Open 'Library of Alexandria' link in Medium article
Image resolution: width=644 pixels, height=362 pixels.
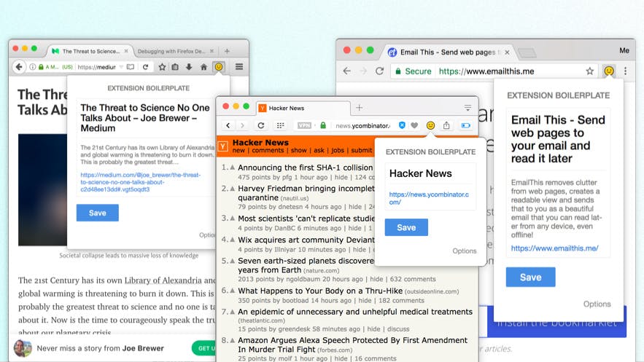point(163,280)
